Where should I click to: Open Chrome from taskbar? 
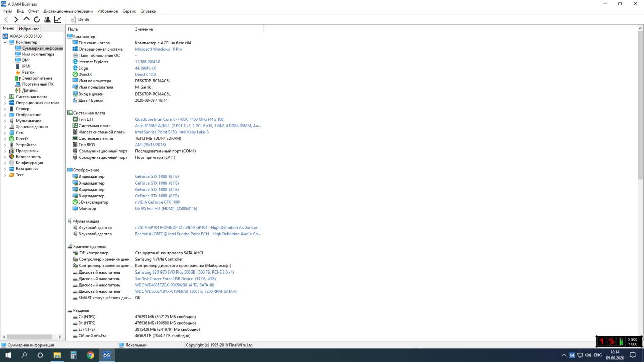click(x=90, y=355)
